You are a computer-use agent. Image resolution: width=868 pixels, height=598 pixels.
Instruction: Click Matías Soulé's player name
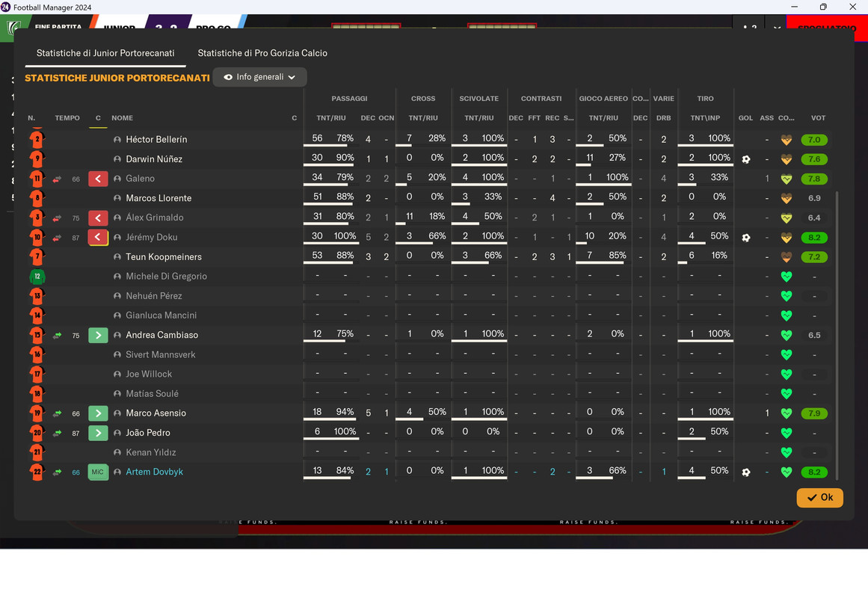pos(152,394)
